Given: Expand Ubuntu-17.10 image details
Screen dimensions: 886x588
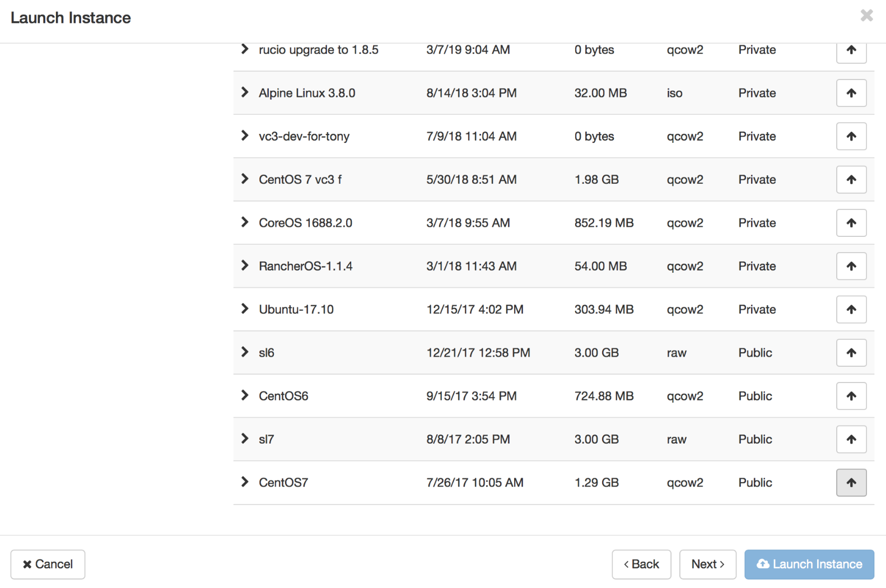Looking at the screenshot, I should 245,309.
